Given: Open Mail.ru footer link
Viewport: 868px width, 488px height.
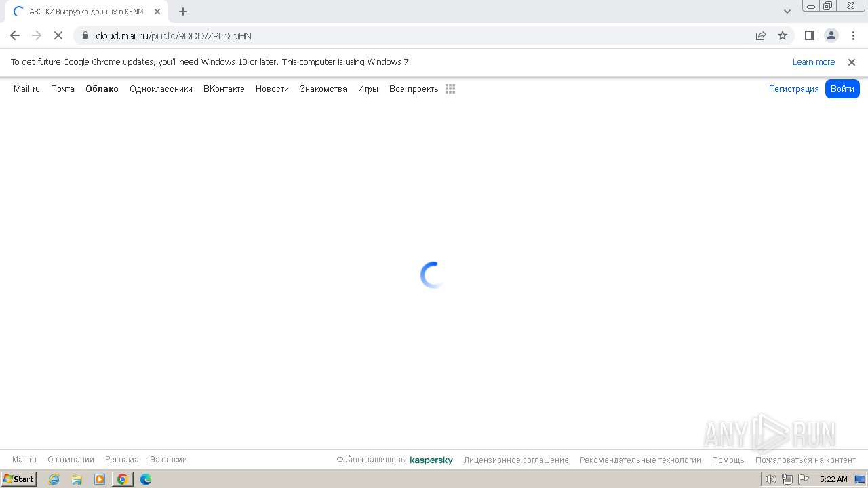Looking at the screenshot, I should pos(24,460).
